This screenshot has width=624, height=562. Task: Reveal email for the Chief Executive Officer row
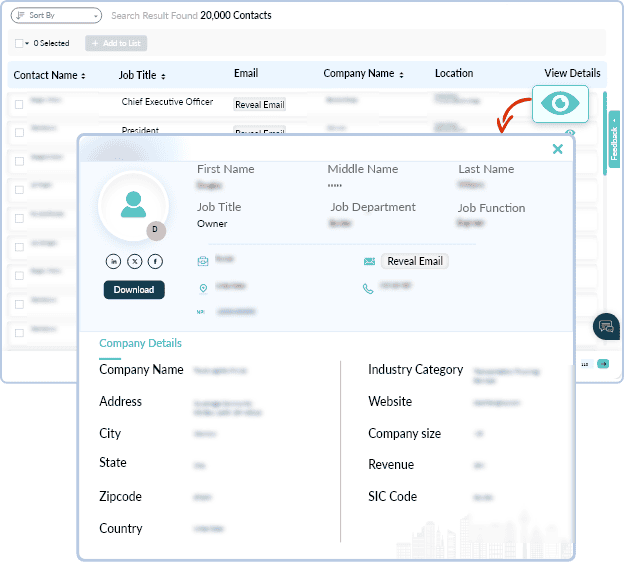[x=259, y=105]
